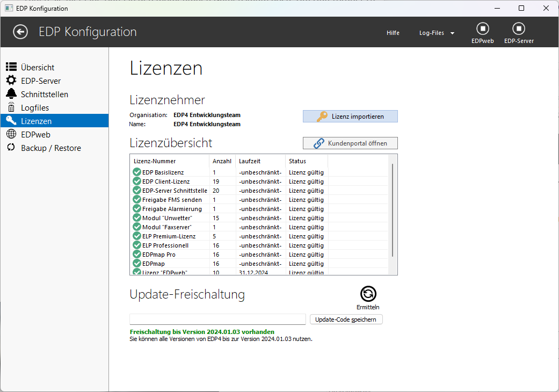This screenshot has height=392, width=559.
Task: Click Kundenportal öffnen button
Action: click(x=350, y=143)
